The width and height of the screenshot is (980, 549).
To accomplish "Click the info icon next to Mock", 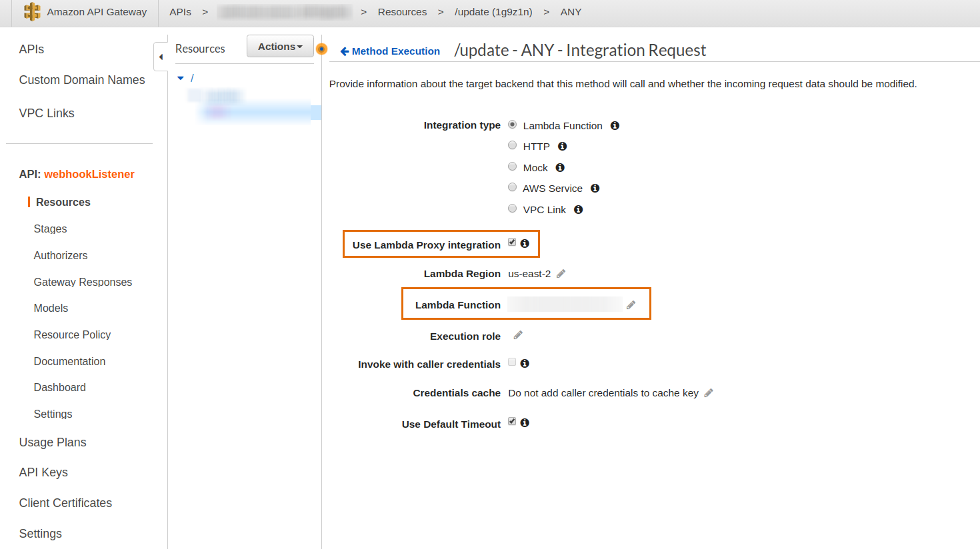I will coord(560,167).
